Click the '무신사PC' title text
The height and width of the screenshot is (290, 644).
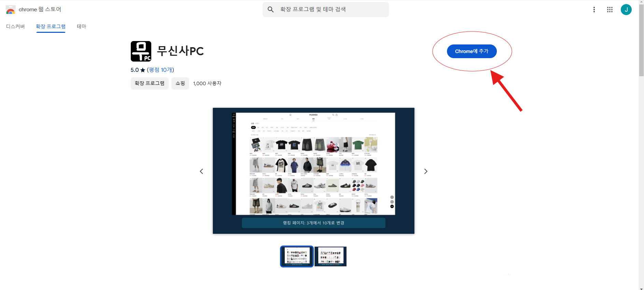(180, 51)
